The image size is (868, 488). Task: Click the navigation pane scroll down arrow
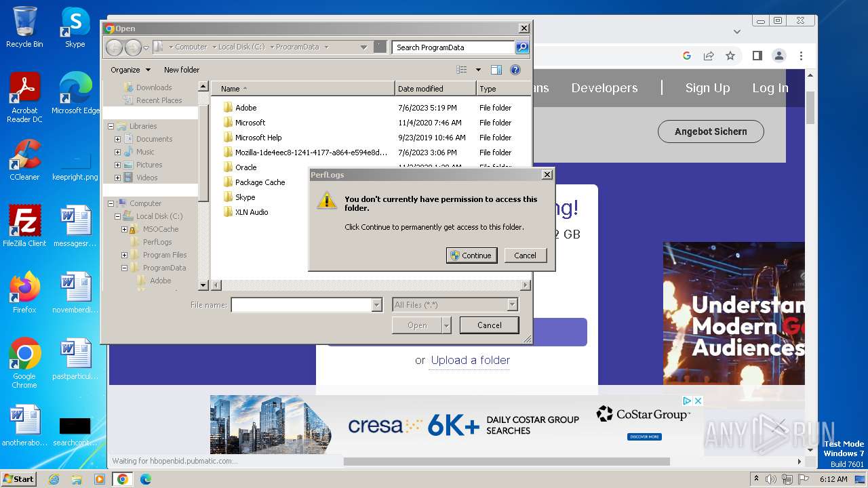pyautogui.click(x=203, y=285)
